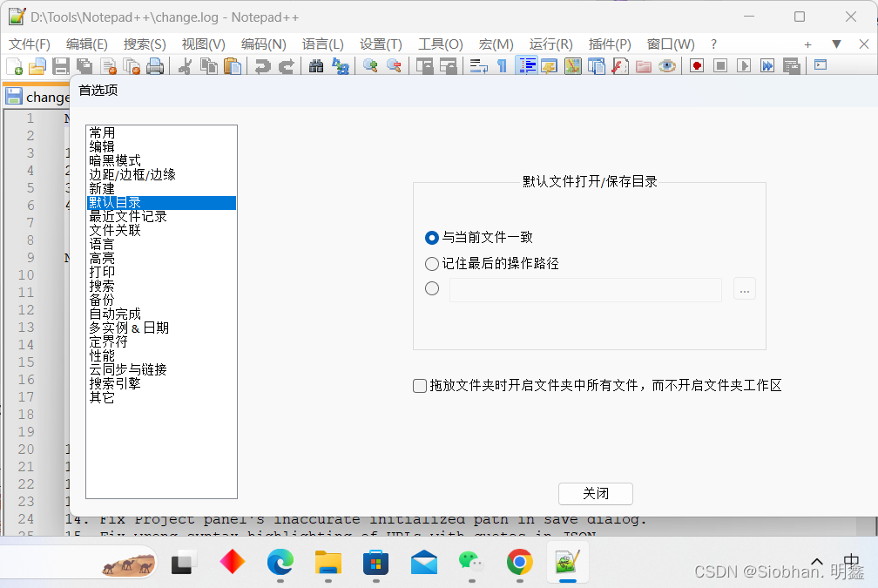Click the Close All documents toolbar icon
The height and width of the screenshot is (588, 878).
click(132, 66)
